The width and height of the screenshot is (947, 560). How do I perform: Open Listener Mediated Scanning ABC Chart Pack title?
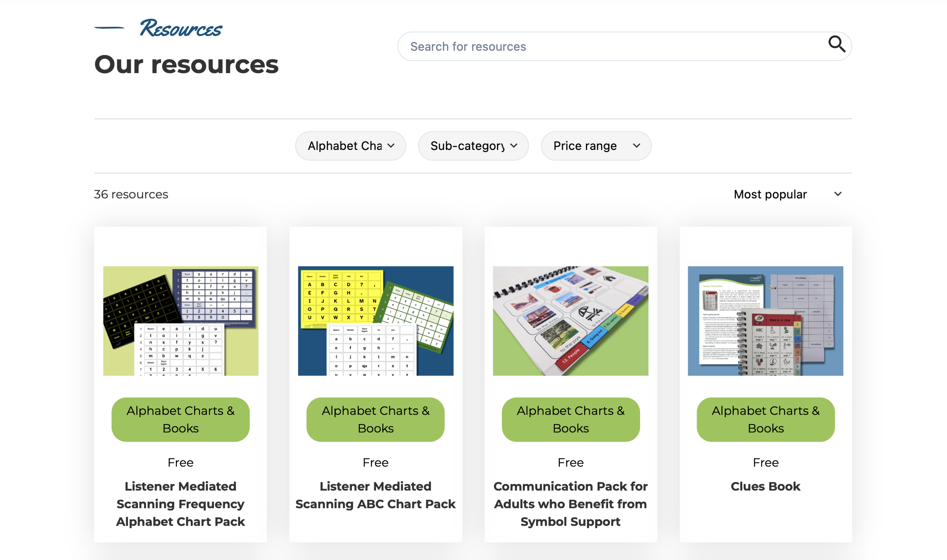click(375, 495)
